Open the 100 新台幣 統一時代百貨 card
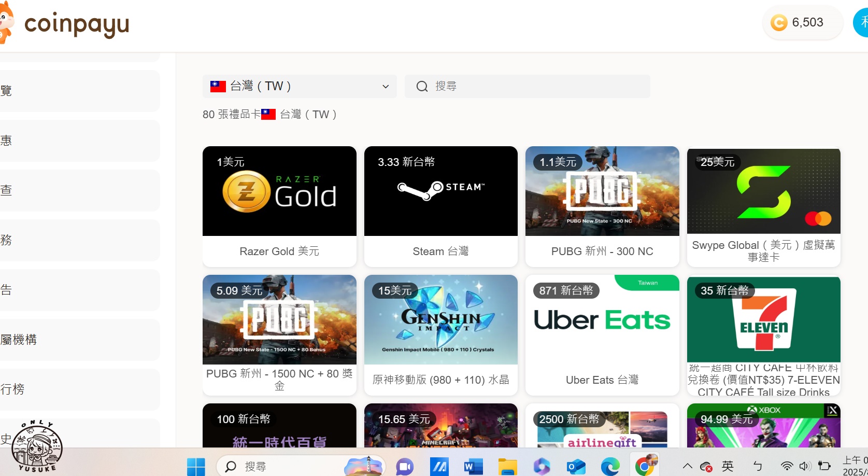The height and width of the screenshot is (476, 868). (279, 425)
